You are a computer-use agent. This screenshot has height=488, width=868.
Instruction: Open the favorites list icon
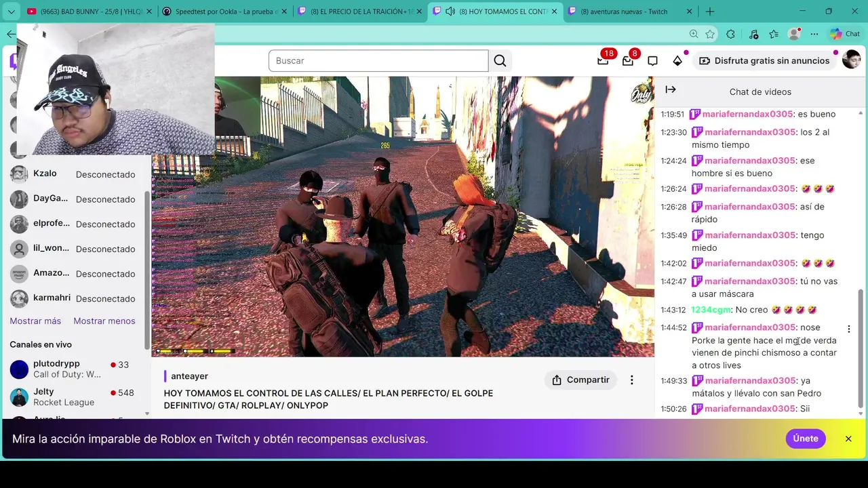[x=774, y=34]
